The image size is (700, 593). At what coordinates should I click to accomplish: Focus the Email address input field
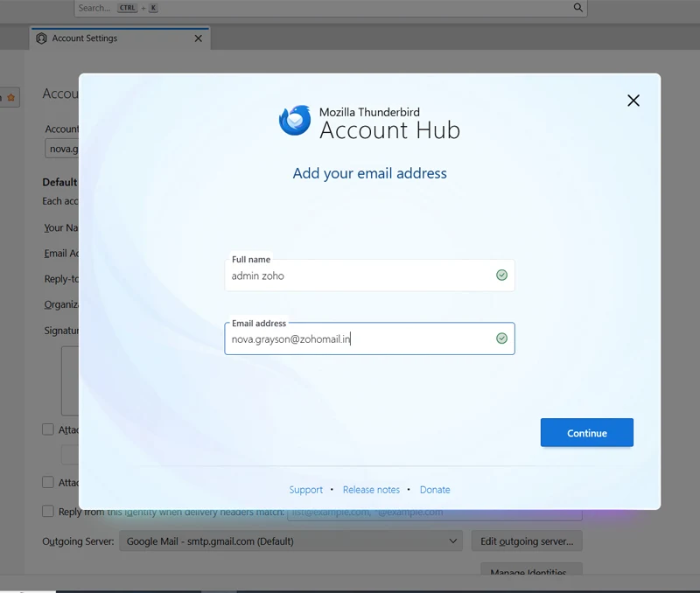367,338
